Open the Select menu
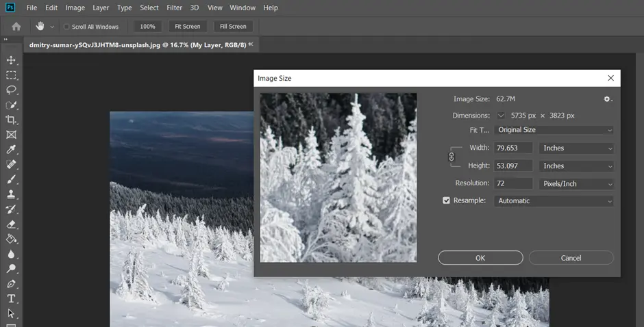Screen dimensions: 644x327 (x=149, y=8)
